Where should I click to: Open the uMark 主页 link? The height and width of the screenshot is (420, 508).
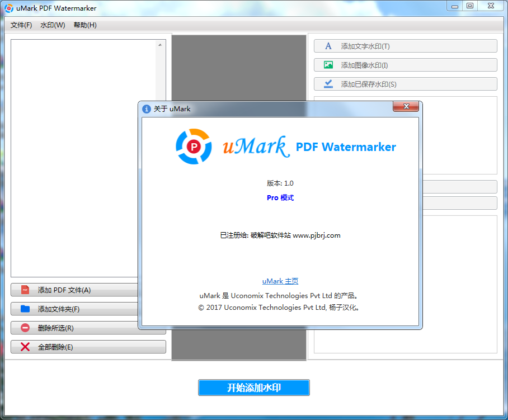pos(280,281)
